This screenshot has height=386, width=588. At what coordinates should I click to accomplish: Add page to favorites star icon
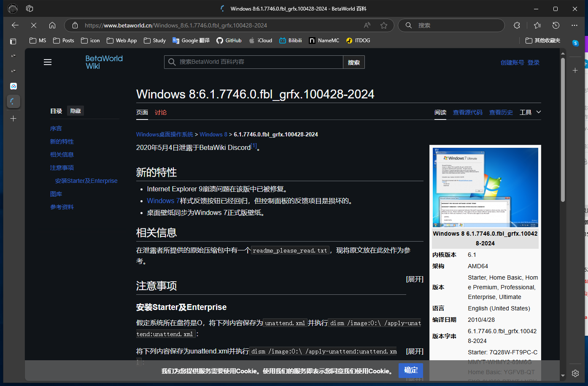point(384,25)
